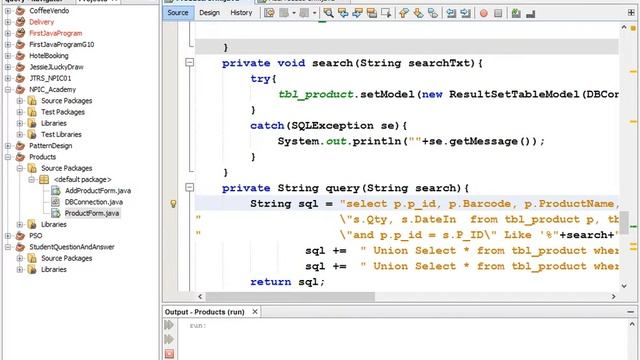Expand the PSO project node
The image size is (640, 360).
pos(8,236)
